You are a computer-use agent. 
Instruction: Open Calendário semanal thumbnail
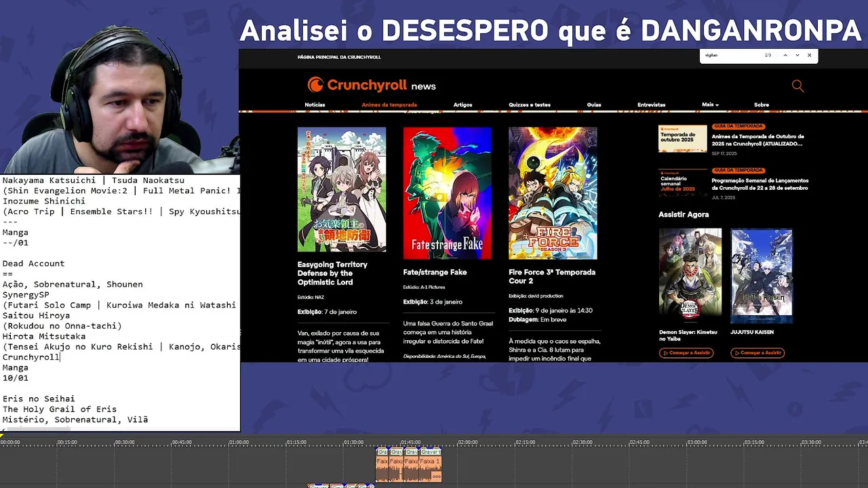click(683, 183)
